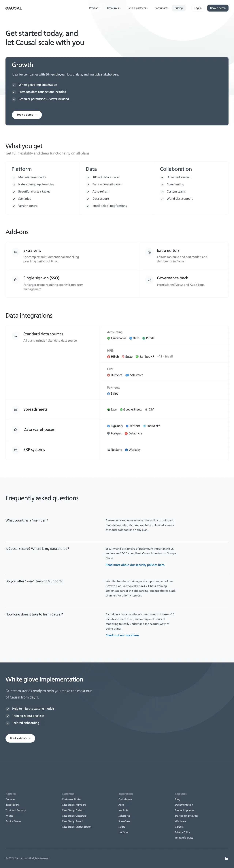234x868 pixels.
Task: Click the Standard data sources arrows icon
Action: pyautogui.click(x=16, y=336)
